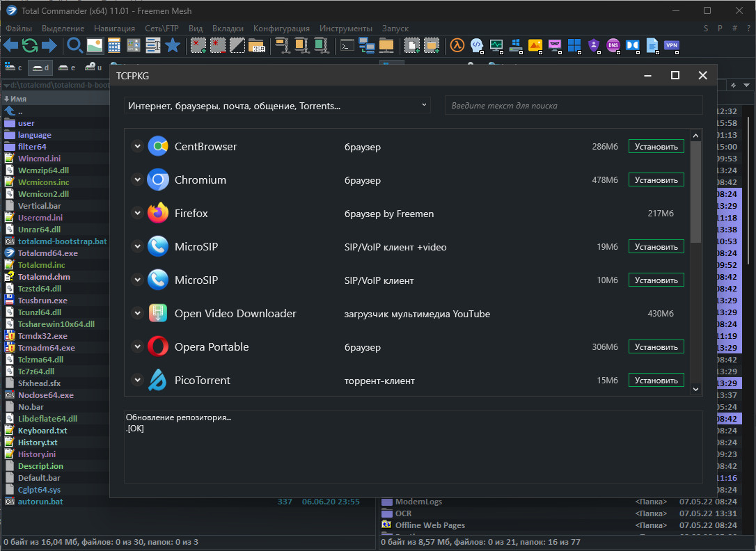Click Установить for Opera Portable
This screenshot has height=551, width=756.
(x=656, y=347)
